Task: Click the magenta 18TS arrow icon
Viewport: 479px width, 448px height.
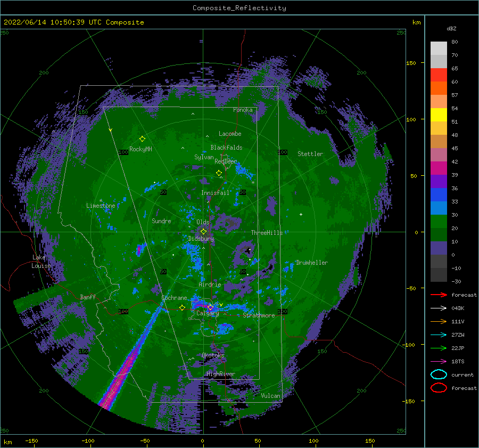Action: (x=439, y=362)
